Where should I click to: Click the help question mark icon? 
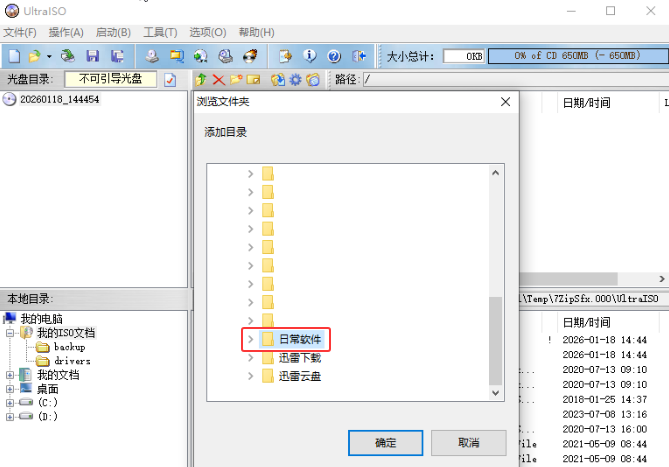(x=334, y=56)
